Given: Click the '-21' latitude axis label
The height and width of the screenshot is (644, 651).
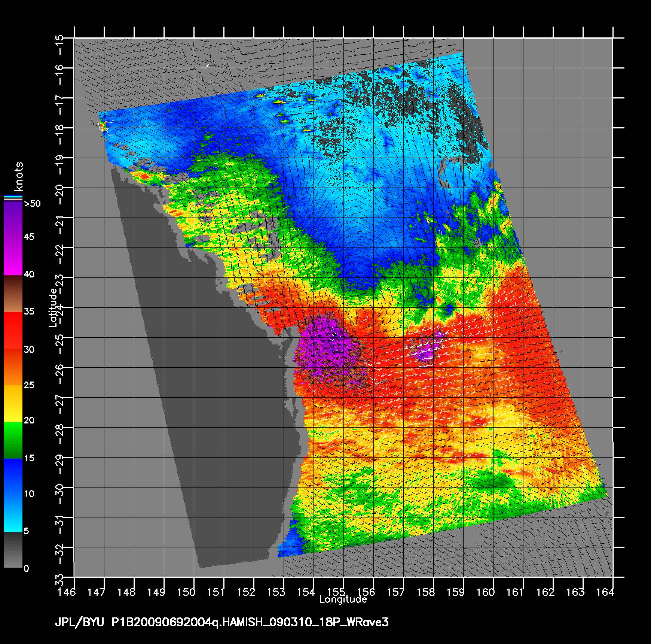Looking at the screenshot, I should (x=60, y=225).
